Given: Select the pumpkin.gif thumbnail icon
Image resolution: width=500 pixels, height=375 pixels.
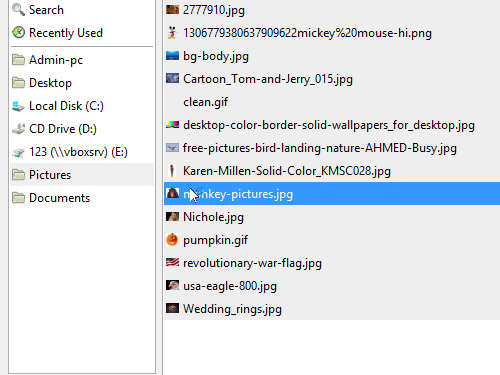Looking at the screenshot, I should (x=172, y=240).
